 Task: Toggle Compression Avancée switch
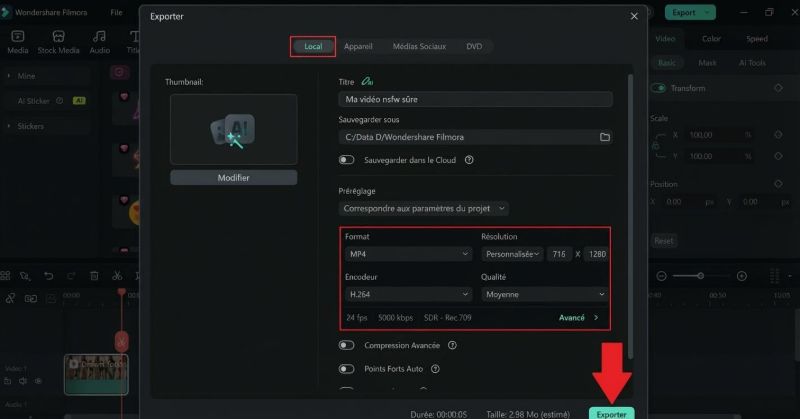(346, 346)
